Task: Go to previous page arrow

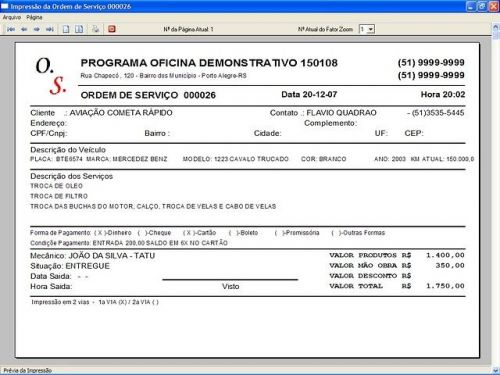Action: pos(24,29)
